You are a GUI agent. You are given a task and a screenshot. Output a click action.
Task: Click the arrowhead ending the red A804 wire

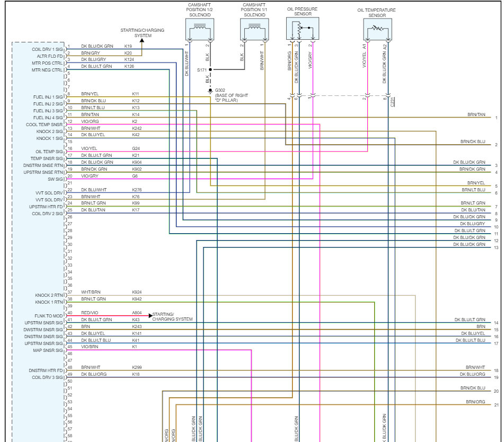(x=150, y=316)
